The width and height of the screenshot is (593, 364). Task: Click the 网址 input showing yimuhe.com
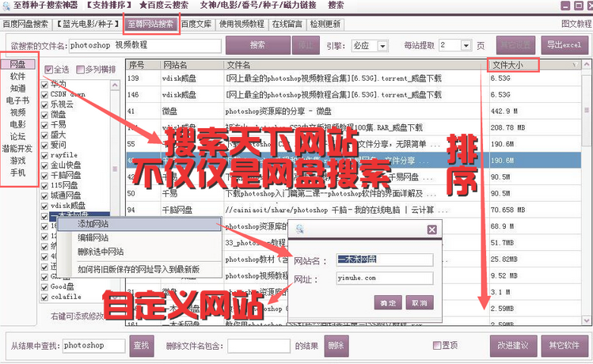pyautogui.click(x=385, y=279)
